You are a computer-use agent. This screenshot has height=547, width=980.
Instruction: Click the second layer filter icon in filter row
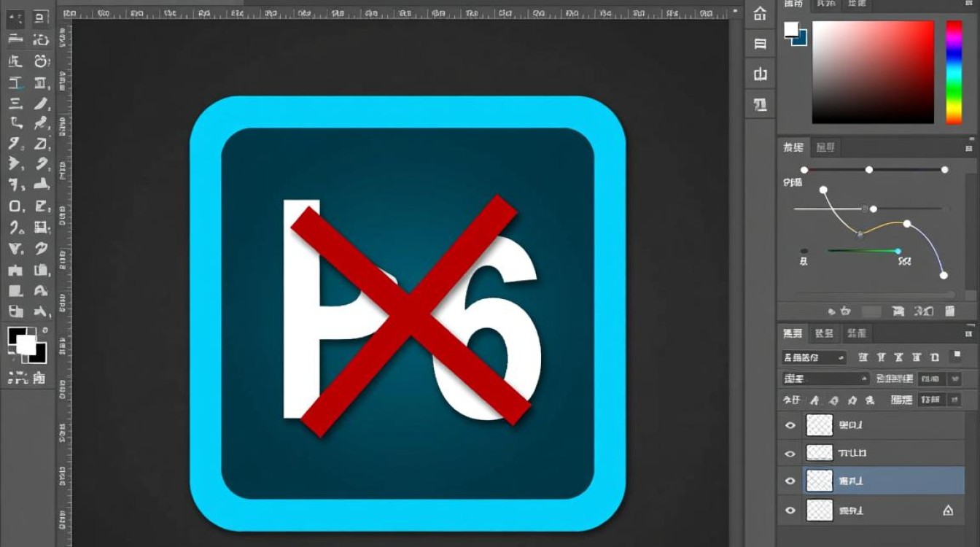pyautogui.click(x=881, y=357)
